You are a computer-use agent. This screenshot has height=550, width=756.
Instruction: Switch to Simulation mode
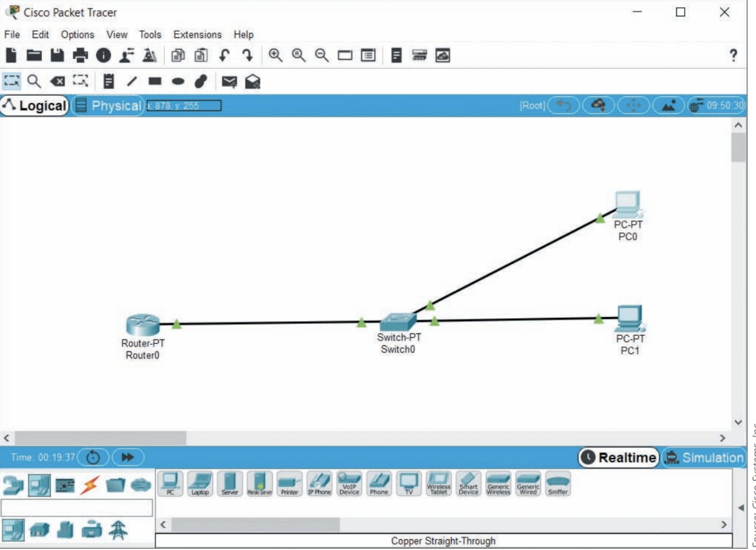coord(704,457)
